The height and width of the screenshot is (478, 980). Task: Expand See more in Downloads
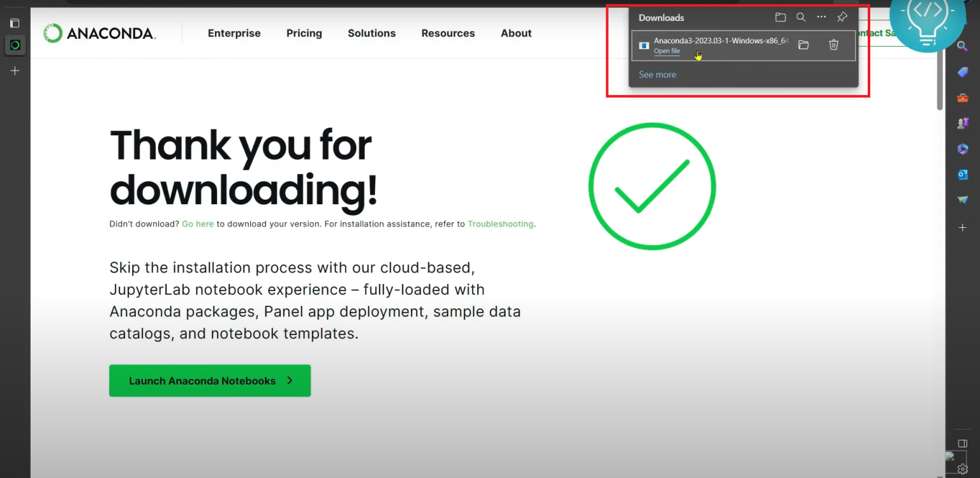coord(657,75)
